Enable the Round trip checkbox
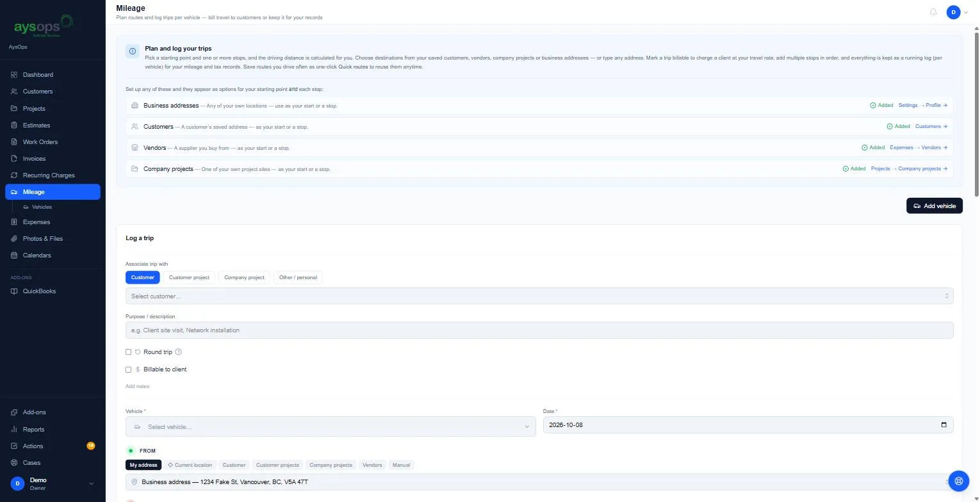The width and height of the screenshot is (980, 502). 128,352
